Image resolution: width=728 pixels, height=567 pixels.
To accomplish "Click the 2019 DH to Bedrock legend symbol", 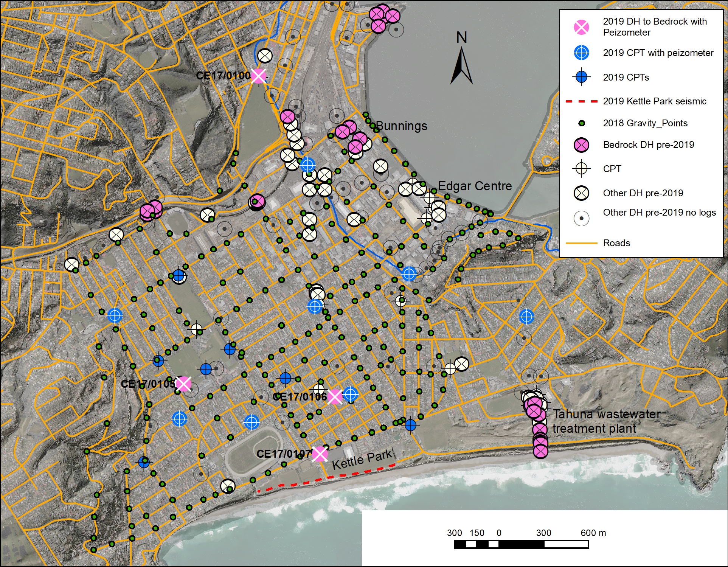I will (x=581, y=27).
